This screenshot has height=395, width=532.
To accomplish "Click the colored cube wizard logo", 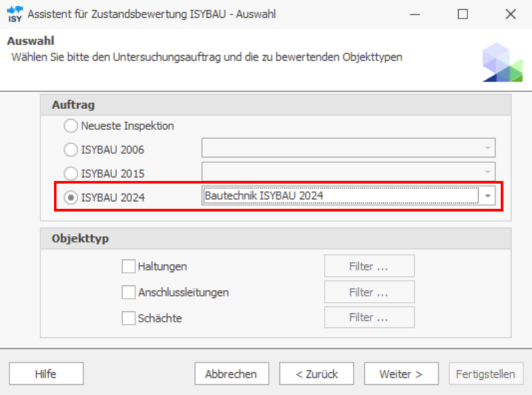I will tap(502, 62).
